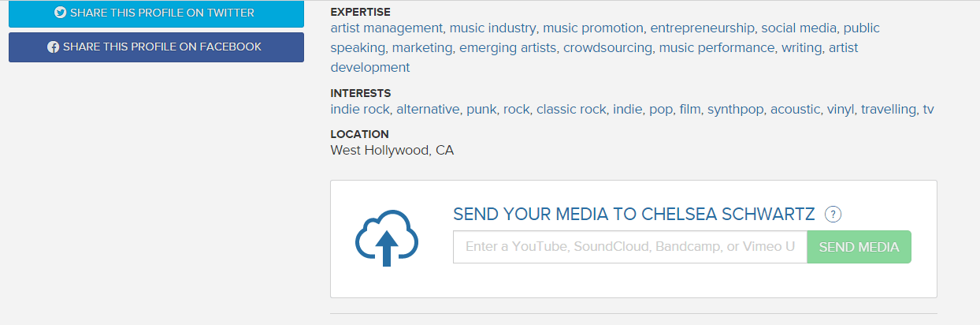Open the crowdsourcing expertise link
The width and height of the screenshot is (980, 325).
(x=607, y=48)
